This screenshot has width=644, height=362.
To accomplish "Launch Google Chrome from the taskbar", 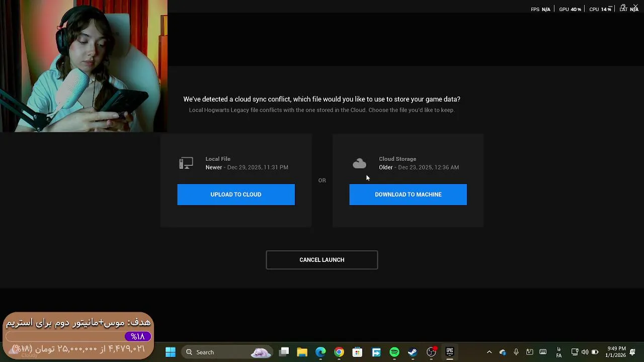I will (339, 352).
